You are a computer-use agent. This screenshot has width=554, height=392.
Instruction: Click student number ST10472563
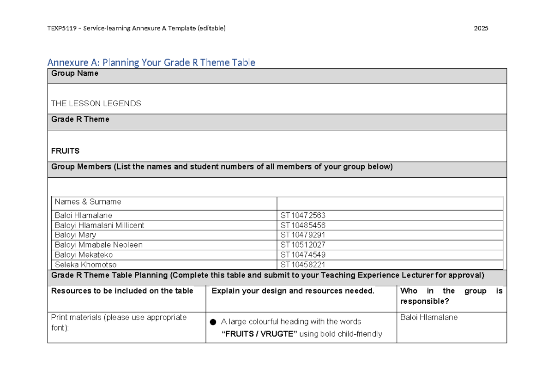pyautogui.click(x=303, y=215)
